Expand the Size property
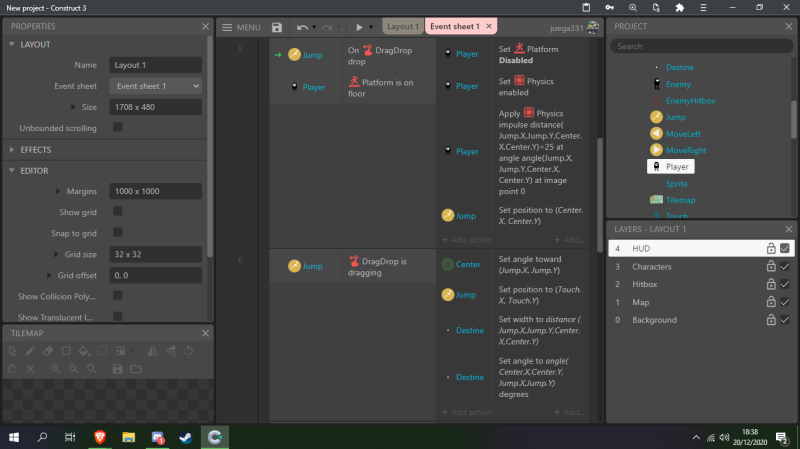Viewport: 800px width, 449px height. [x=73, y=107]
